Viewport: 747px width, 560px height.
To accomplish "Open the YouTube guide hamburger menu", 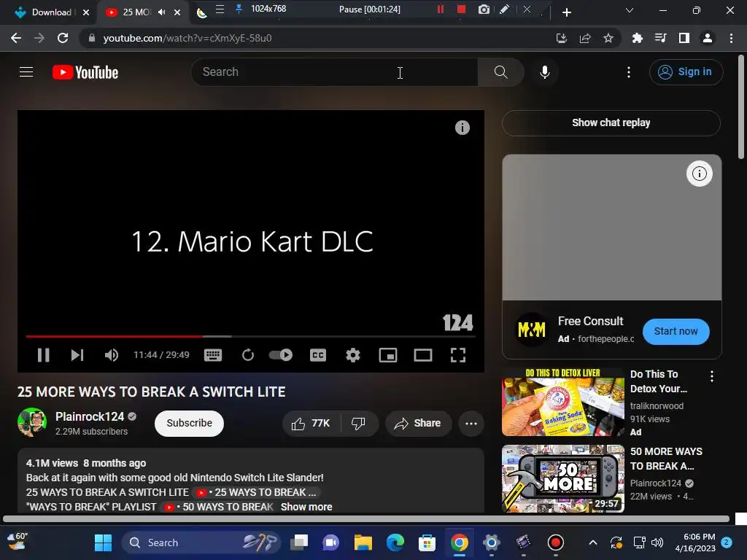I will (x=26, y=72).
